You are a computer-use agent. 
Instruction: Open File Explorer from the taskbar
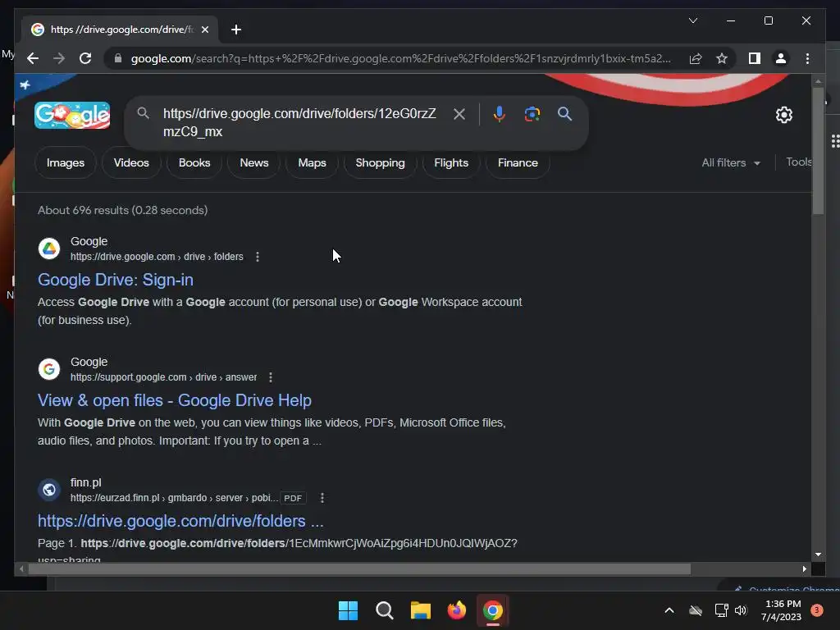tap(421, 610)
